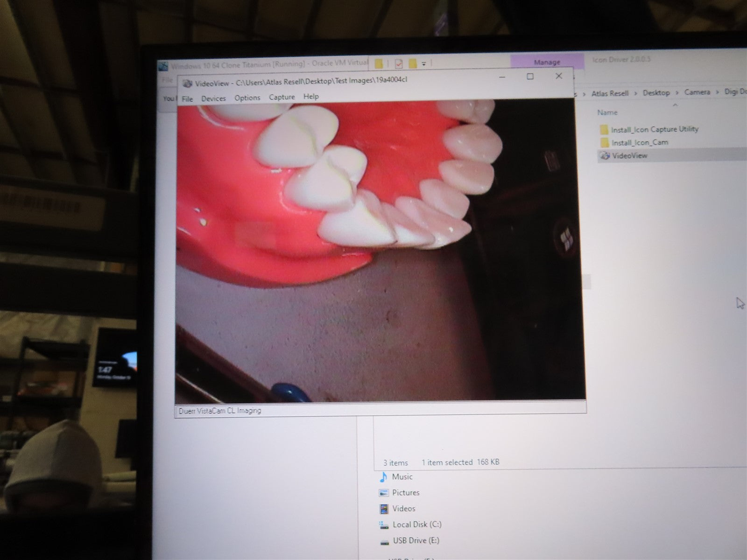Expand the chevron after Desktop in address bar
Viewport: 747px width, 560px height.
(677, 92)
